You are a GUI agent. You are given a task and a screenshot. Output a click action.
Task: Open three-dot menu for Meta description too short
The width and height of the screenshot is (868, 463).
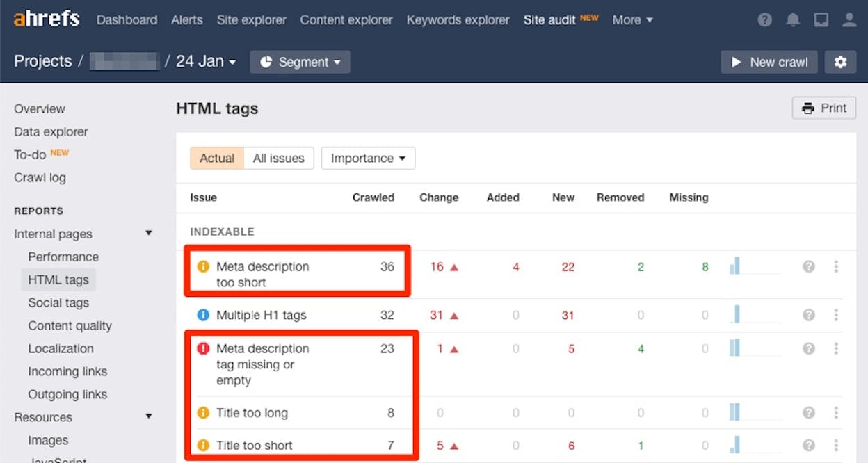coord(836,266)
